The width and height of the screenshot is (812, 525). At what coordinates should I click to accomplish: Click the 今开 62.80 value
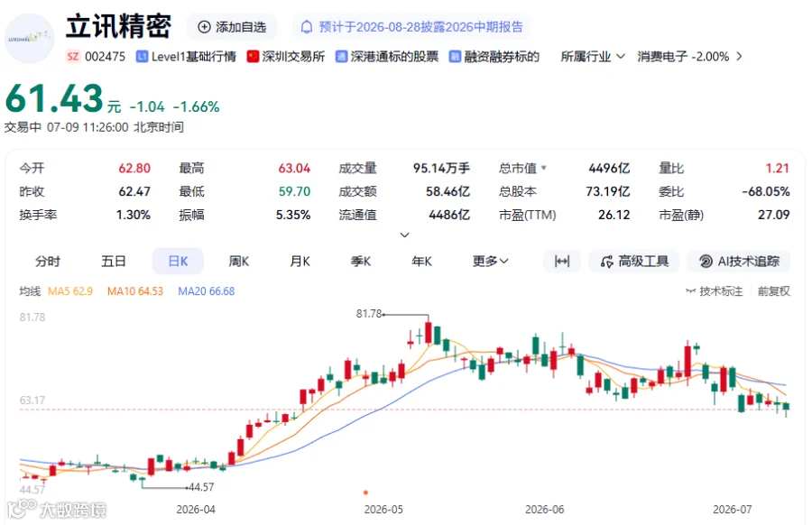coord(134,169)
